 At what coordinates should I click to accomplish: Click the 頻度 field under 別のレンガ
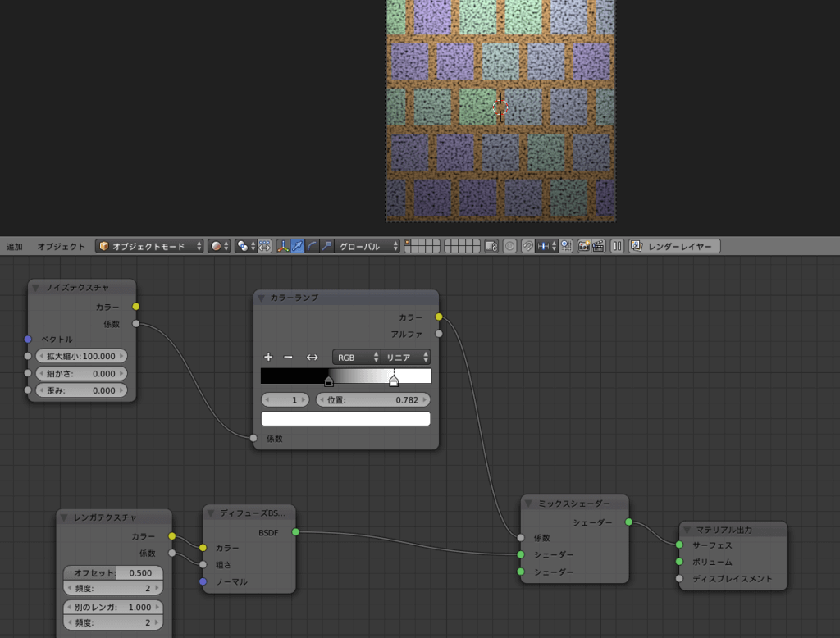click(x=113, y=622)
